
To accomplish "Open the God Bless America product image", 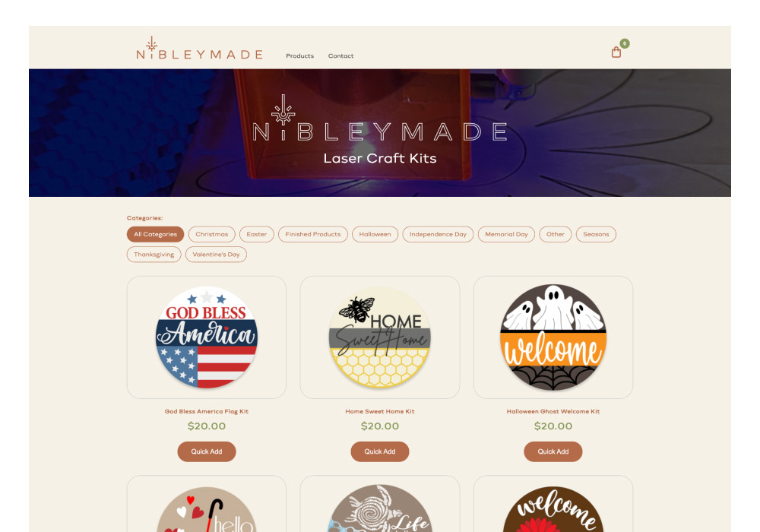I will tap(207, 337).
